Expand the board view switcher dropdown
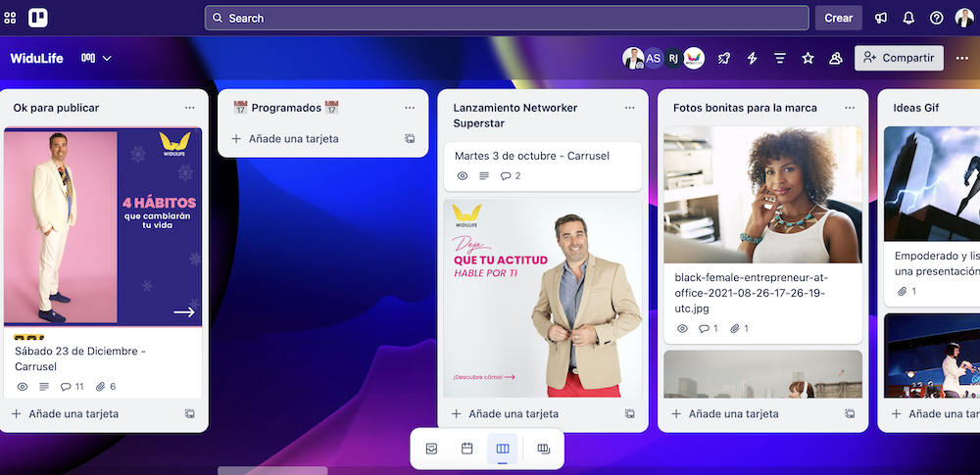The height and width of the screenshot is (475, 980). [x=96, y=58]
